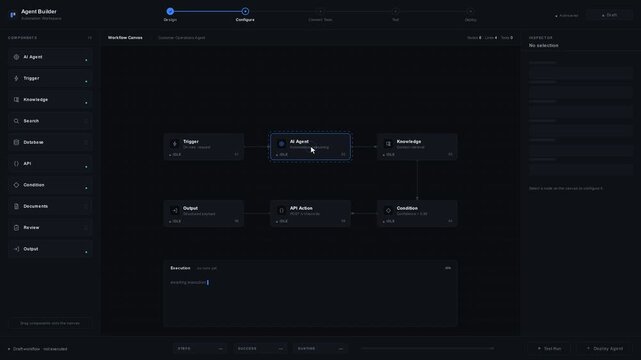This screenshot has height=360, width=641.
Task: Click the Links counter in canvas header
Action: click(491, 38)
